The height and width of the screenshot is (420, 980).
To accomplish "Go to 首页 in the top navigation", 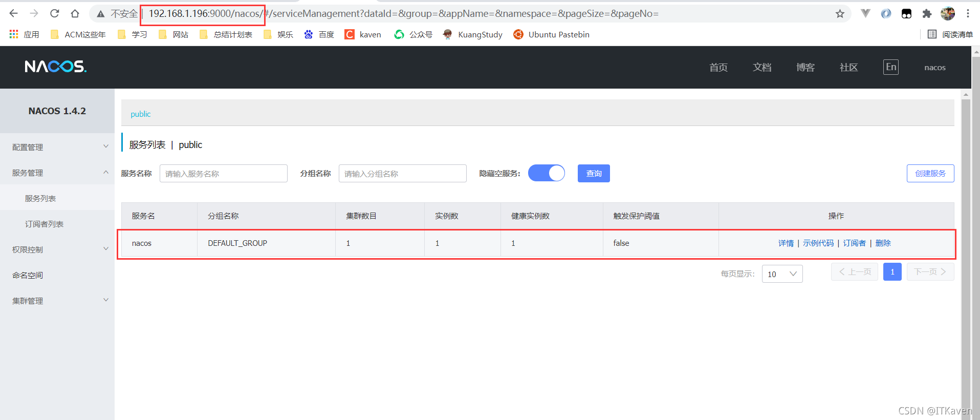I will (718, 67).
